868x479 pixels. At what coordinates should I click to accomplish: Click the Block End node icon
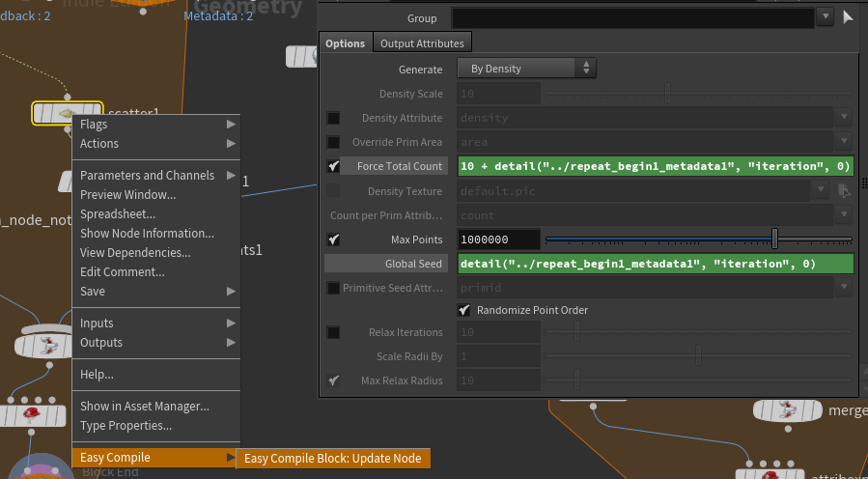coord(42,468)
